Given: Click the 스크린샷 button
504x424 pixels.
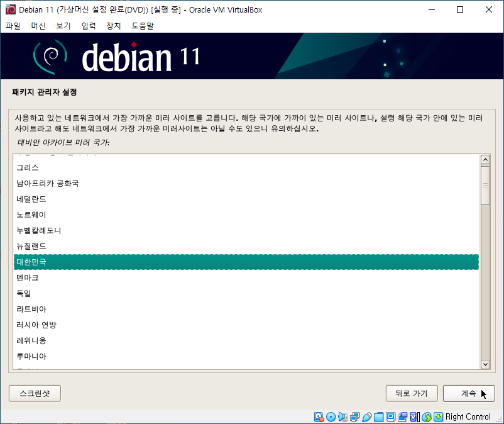Looking at the screenshot, I should coord(35,393).
